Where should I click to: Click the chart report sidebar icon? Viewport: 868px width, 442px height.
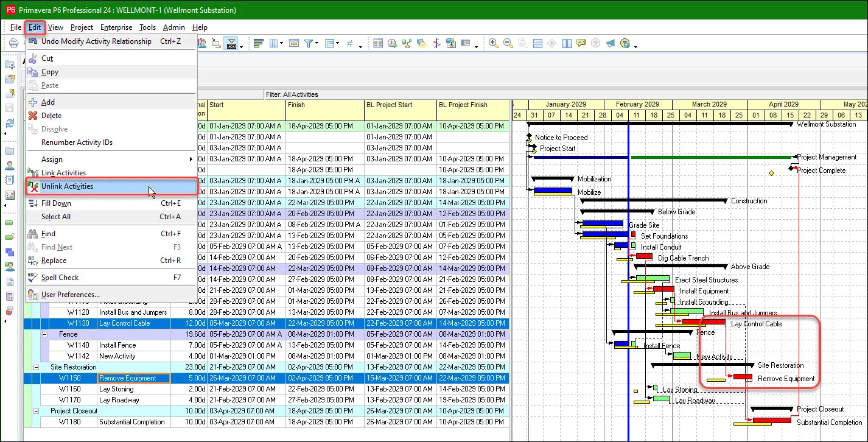pyautogui.click(x=10, y=195)
